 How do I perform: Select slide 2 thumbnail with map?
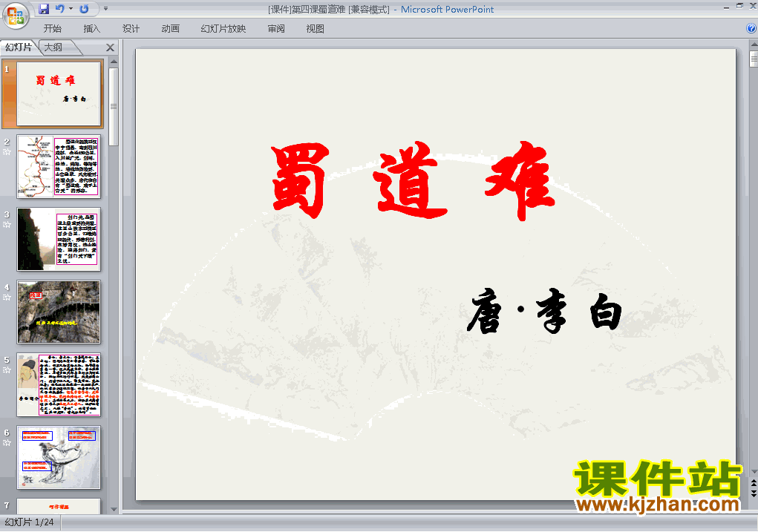[x=59, y=167]
